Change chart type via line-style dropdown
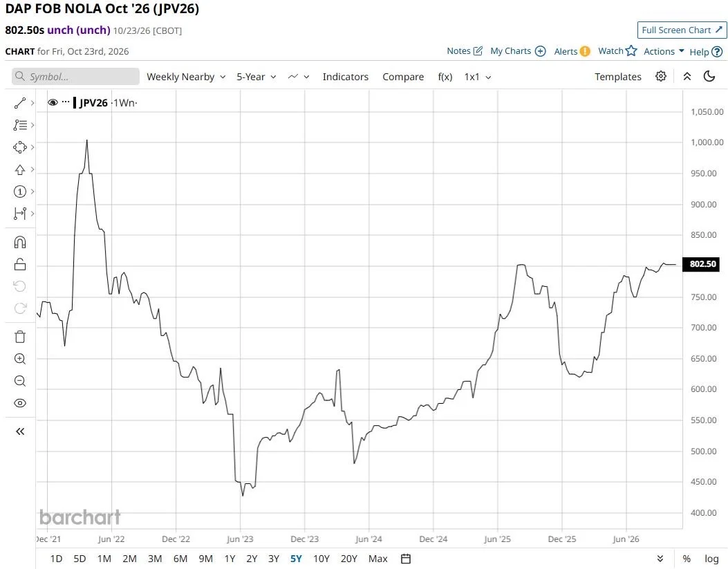728x569 pixels. (299, 77)
